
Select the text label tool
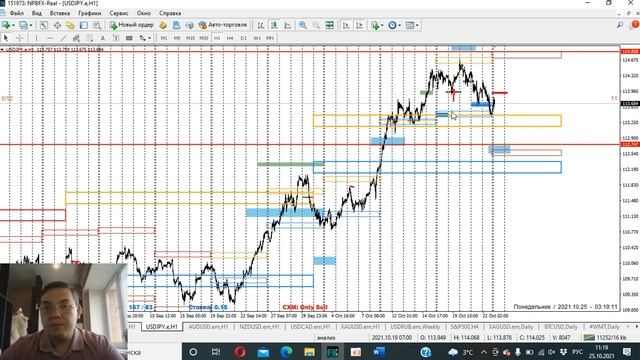pos(116,38)
